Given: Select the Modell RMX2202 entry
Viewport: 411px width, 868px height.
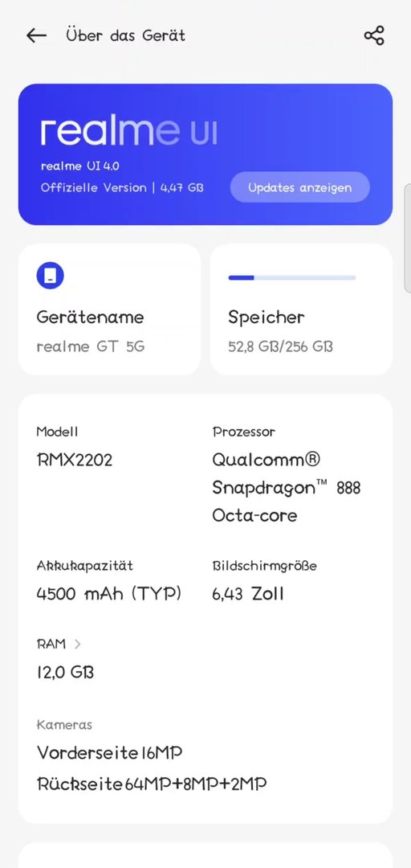Looking at the screenshot, I should coord(74,446).
